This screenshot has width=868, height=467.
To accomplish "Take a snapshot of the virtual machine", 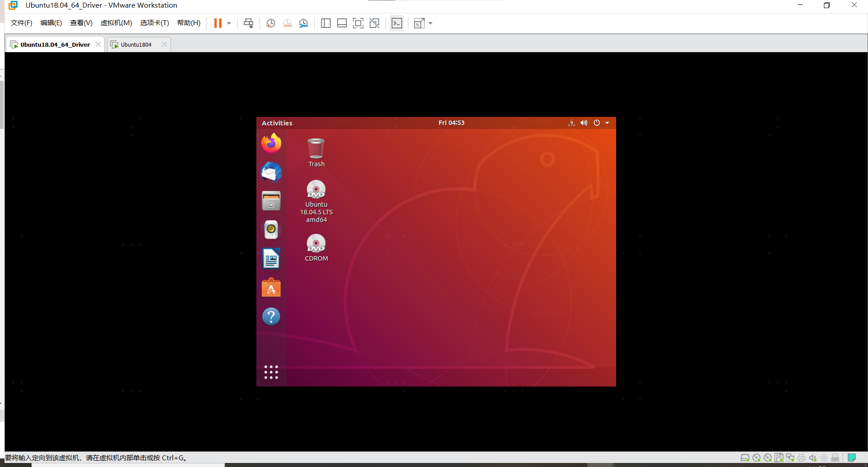I will click(270, 23).
